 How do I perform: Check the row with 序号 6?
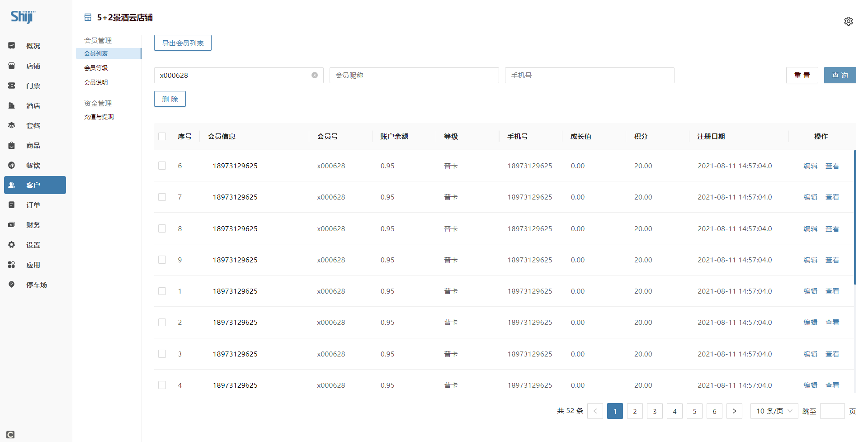click(x=162, y=166)
